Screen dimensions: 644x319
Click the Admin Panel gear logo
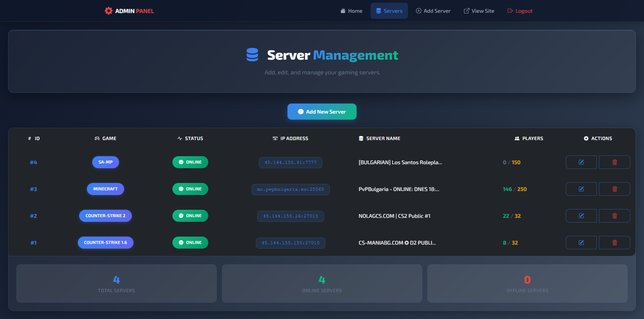tap(108, 11)
